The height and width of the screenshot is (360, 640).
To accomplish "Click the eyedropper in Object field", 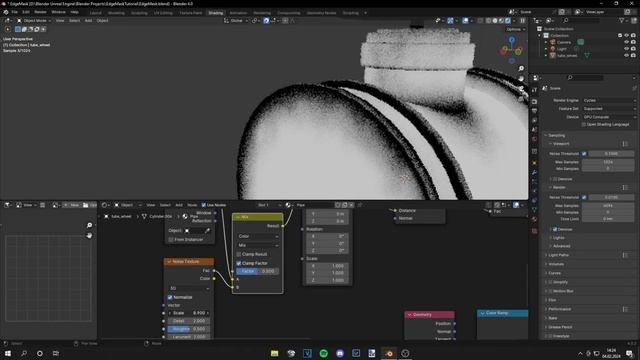I will point(207,231).
